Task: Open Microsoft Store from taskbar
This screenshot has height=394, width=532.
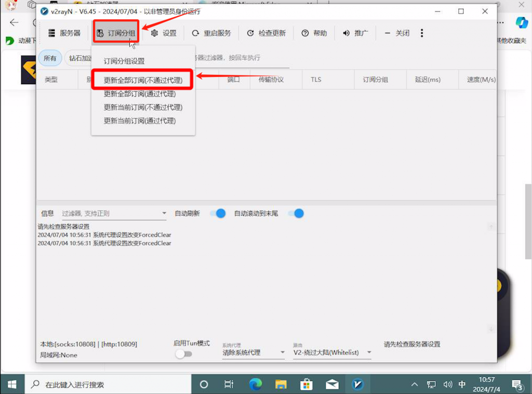Action: [x=307, y=385]
